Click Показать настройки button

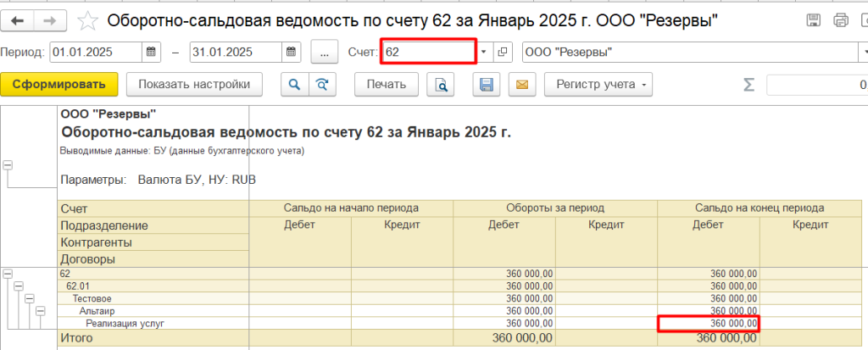coord(194,84)
